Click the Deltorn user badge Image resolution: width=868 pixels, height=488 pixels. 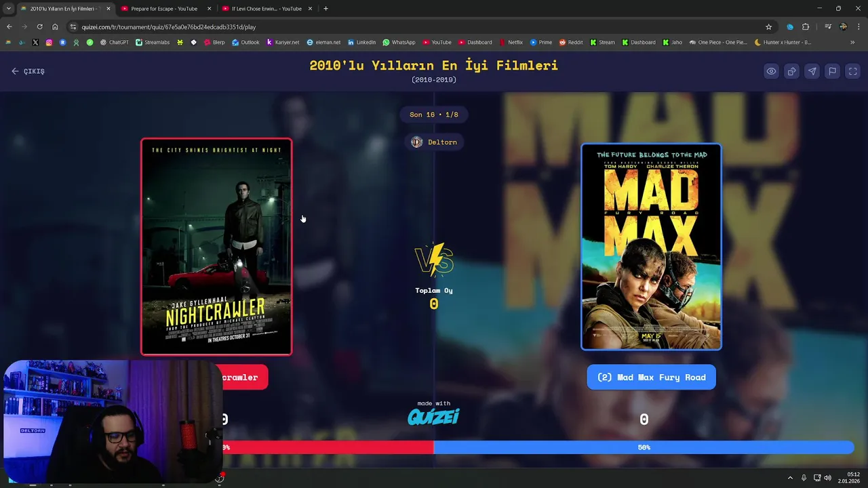point(434,142)
